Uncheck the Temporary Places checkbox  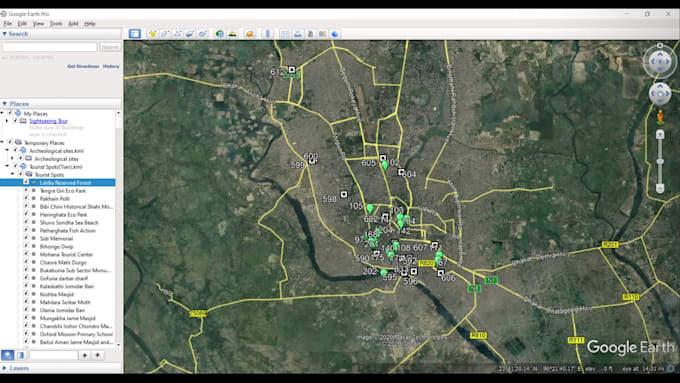[10, 142]
